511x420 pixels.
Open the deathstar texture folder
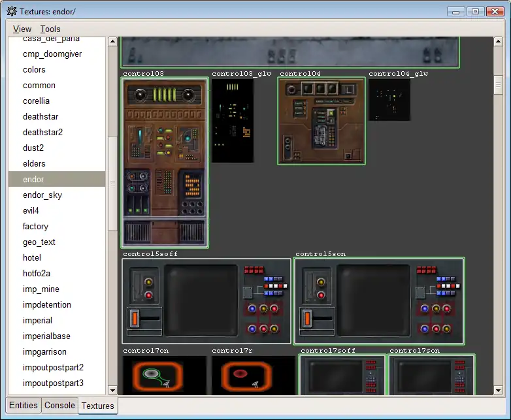[41, 117]
